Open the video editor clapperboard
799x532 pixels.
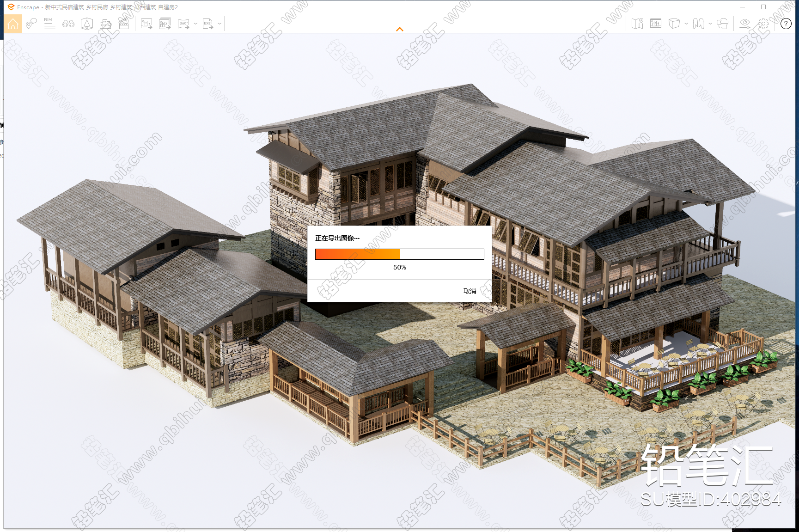124,24
